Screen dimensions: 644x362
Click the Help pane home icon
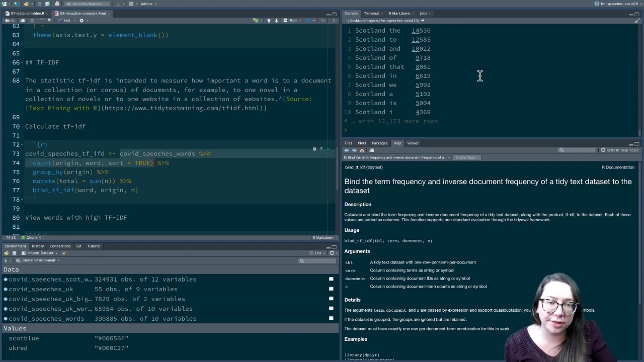(x=362, y=150)
